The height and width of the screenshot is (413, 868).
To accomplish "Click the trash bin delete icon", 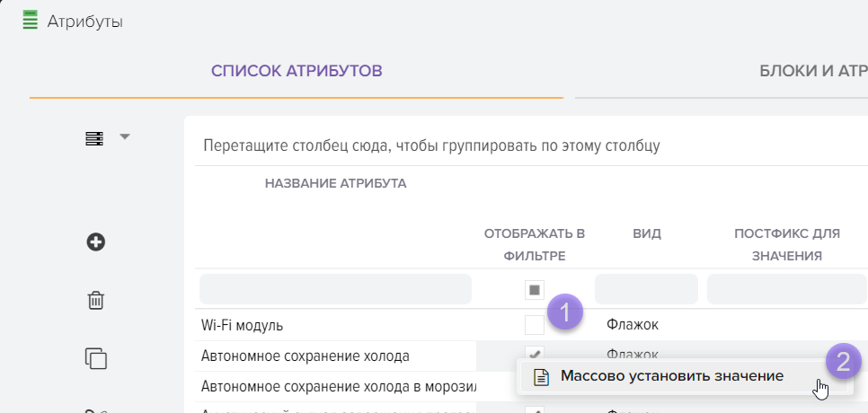I will point(96,300).
